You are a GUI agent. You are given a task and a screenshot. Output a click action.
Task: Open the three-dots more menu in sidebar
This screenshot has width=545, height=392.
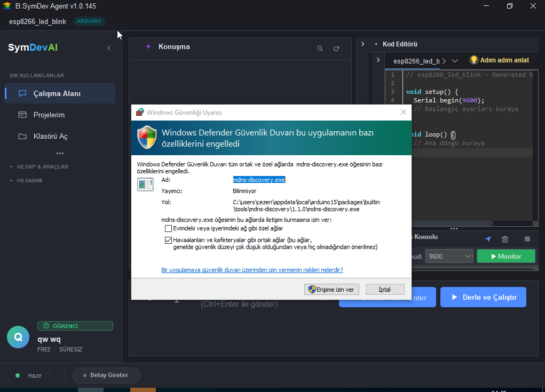[x=60, y=153]
